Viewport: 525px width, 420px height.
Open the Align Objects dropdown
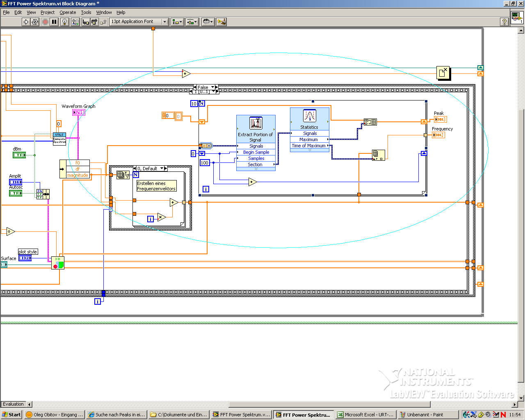[177, 22]
